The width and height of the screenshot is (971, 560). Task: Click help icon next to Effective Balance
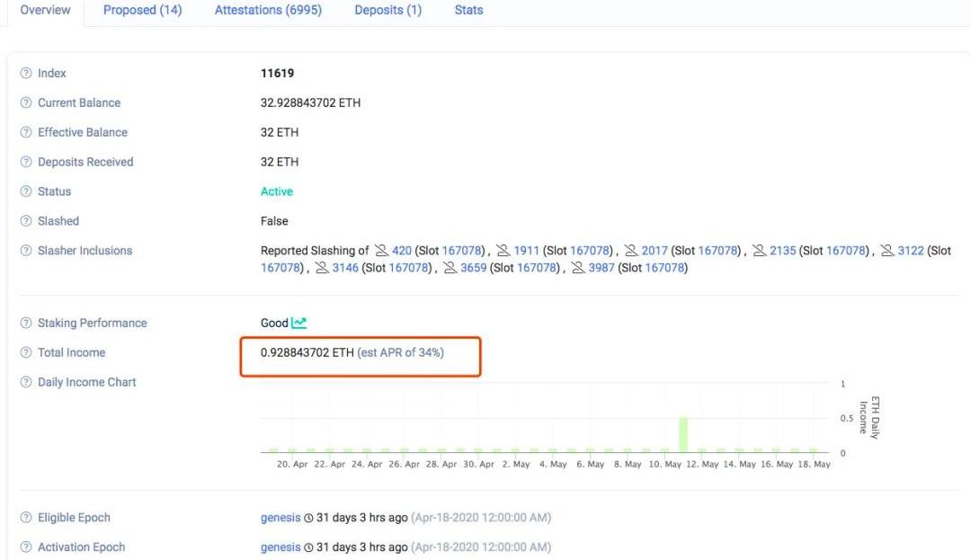(x=26, y=132)
